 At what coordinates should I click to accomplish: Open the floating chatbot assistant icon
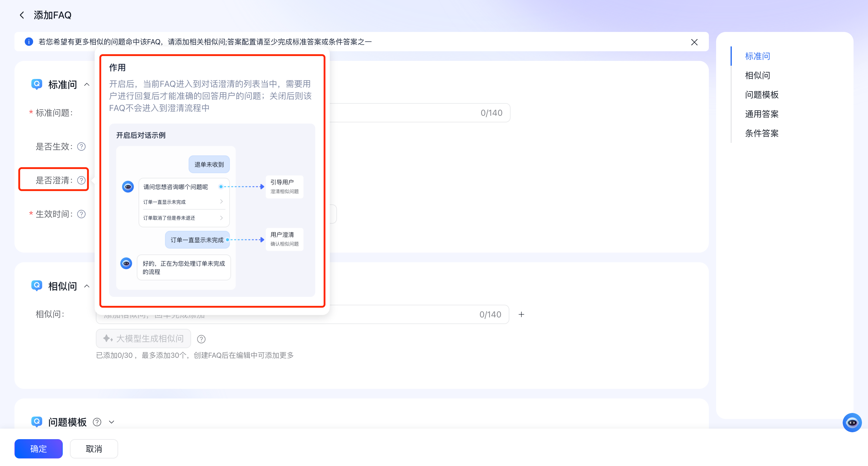click(x=853, y=422)
